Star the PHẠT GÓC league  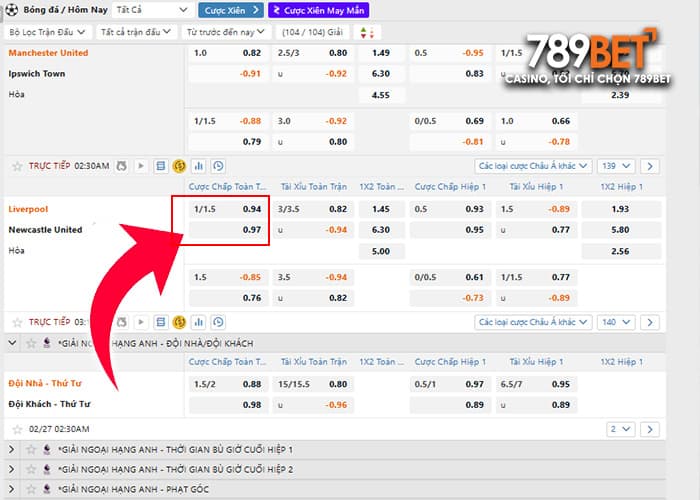pos(31,489)
